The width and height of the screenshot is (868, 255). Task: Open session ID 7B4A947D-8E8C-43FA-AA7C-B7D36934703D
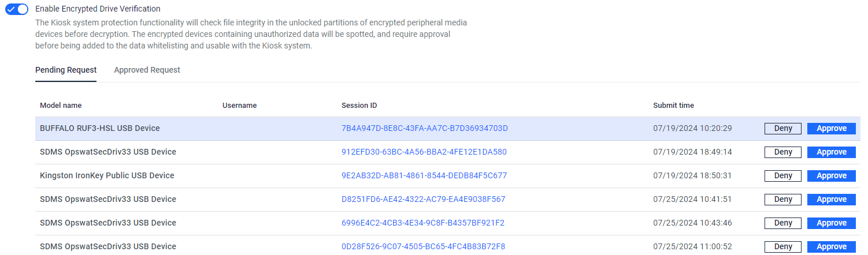click(425, 128)
